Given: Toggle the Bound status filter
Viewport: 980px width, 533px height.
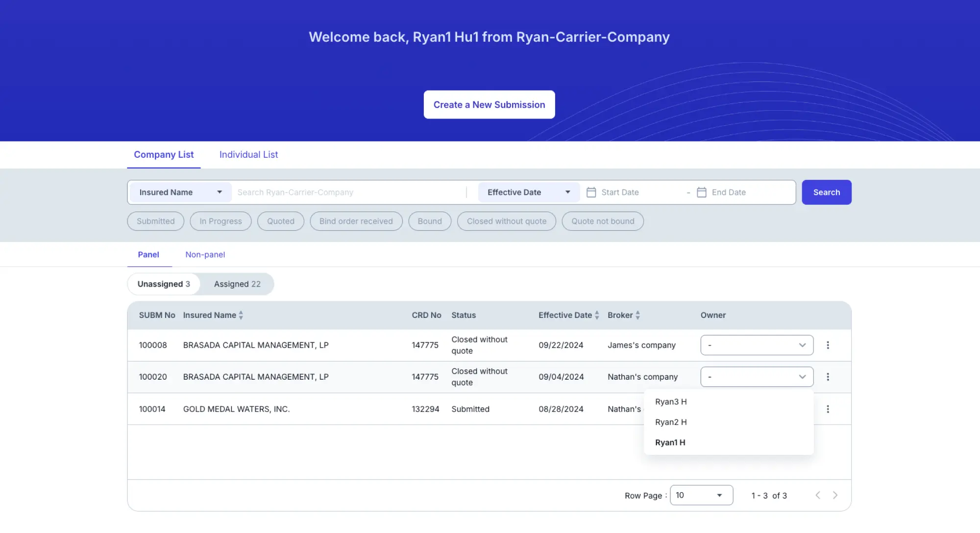Looking at the screenshot, I should coord(430,220).
